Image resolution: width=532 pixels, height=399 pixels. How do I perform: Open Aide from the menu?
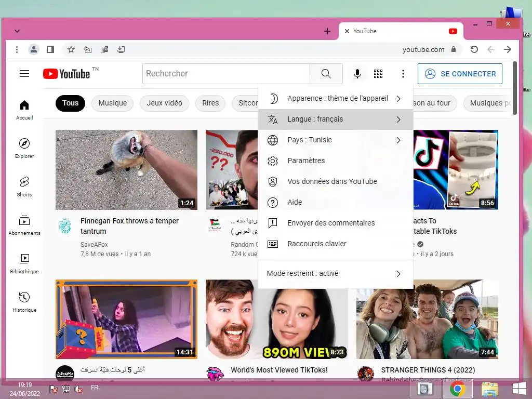pos(336,202)
